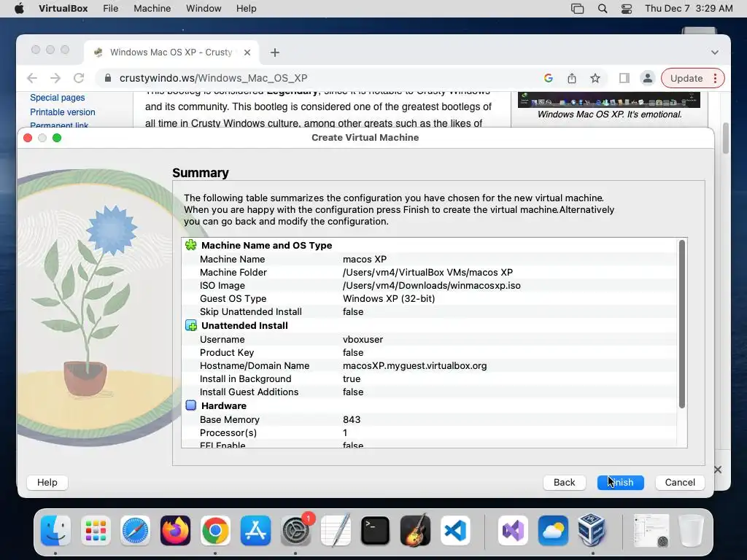Screen dimensions: 747x560
Task: Click the browser forward arrow
Action: [x=55, y=78]
